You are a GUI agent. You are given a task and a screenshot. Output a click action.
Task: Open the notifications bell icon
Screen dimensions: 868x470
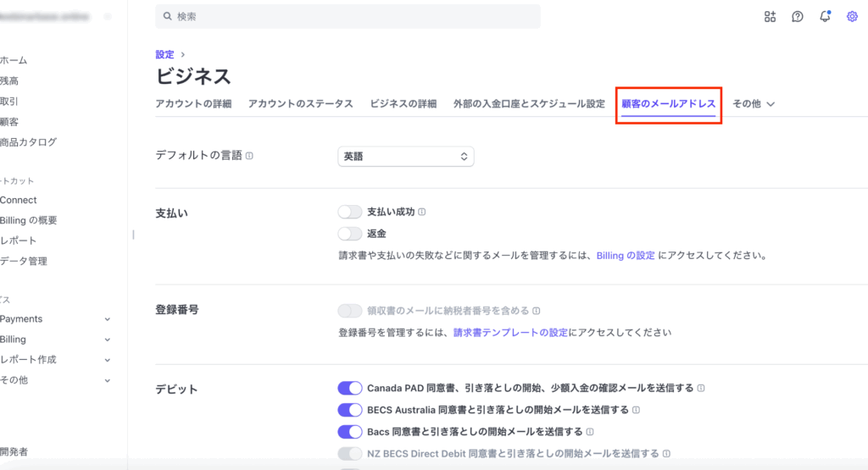point(825,16)
